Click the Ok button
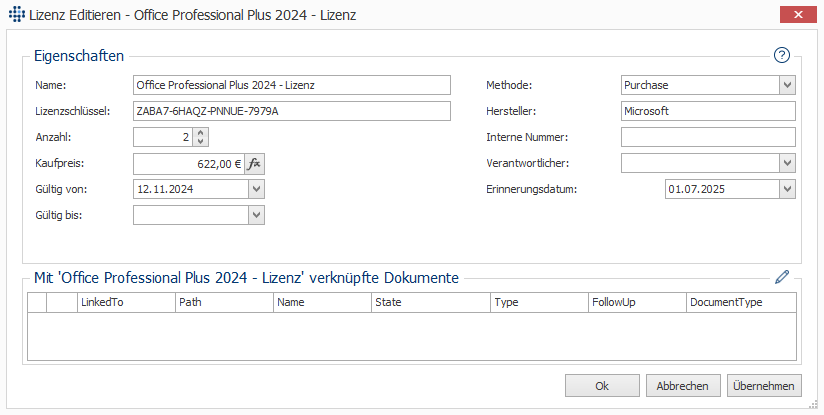This screenshot has width=824, height=415. pos(602,386)
